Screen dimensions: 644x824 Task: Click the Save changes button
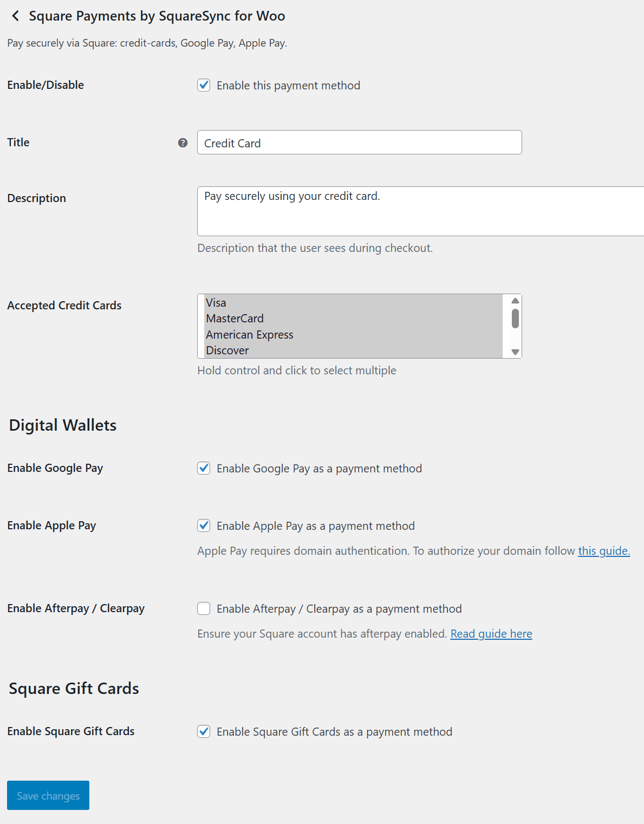point(48,795)
